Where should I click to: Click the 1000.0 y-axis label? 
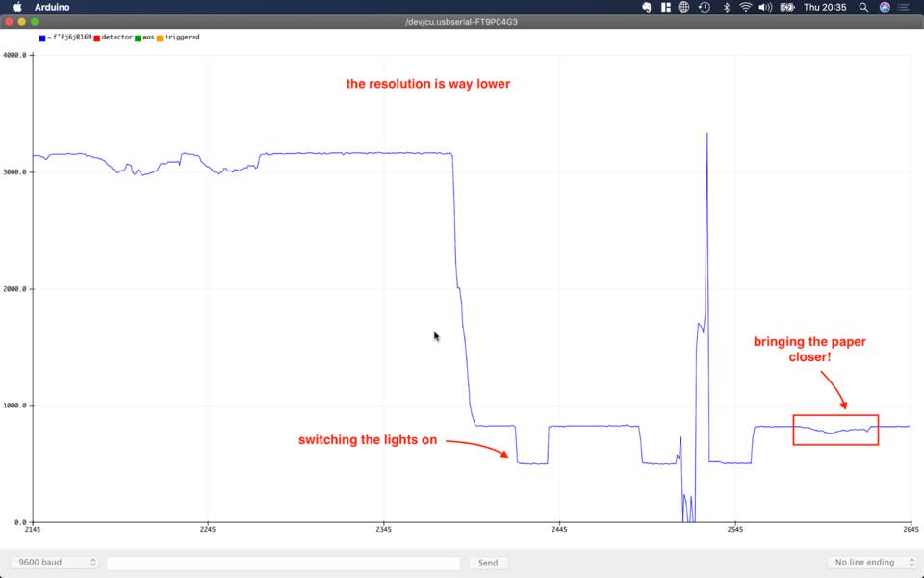click(x=14, y=406)
